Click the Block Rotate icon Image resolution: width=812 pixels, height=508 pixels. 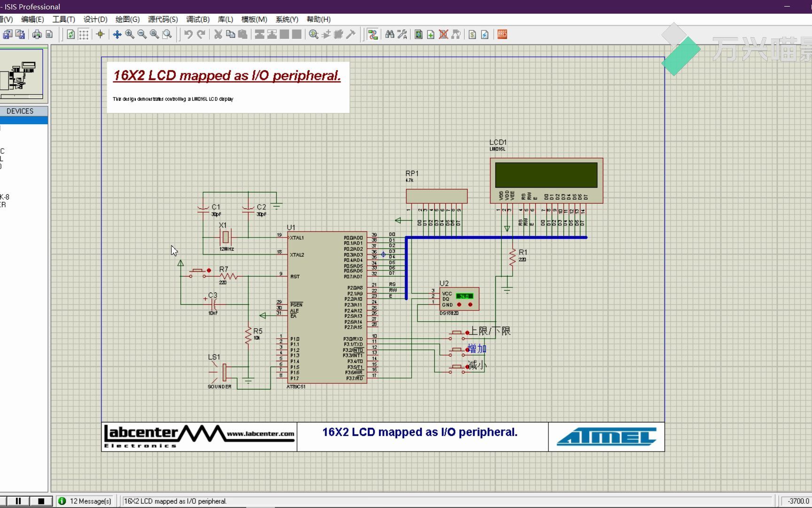coord(284,34)
